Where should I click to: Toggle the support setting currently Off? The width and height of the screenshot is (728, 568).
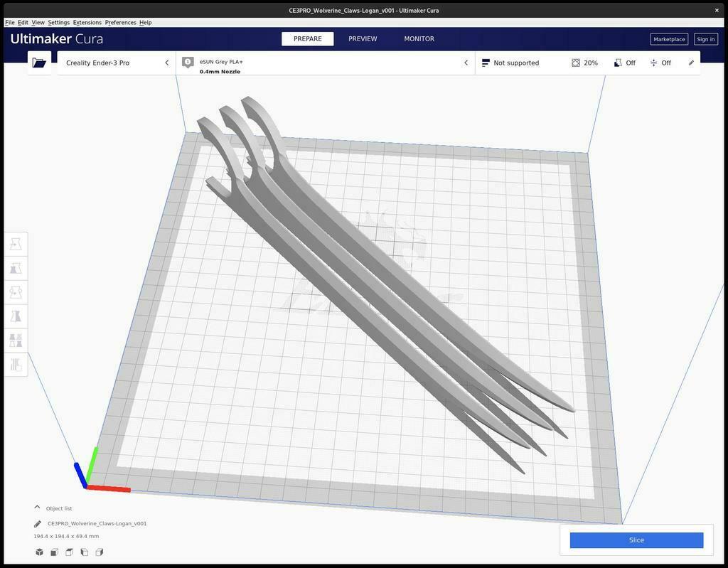(626, 63)
